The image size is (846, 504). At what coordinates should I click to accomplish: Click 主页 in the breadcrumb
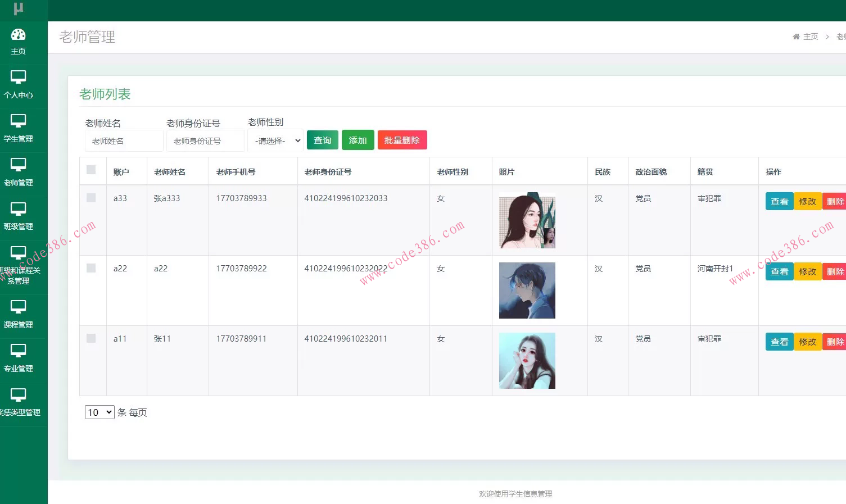pyautogui.click(x=810, y=37)
